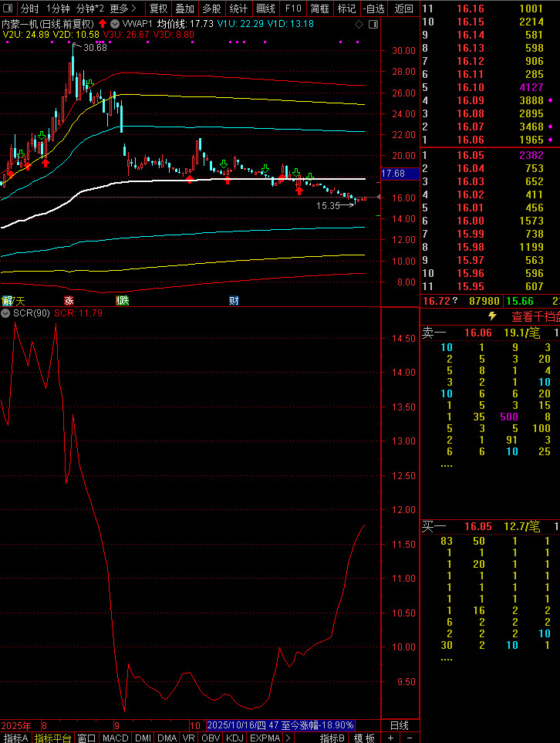Open the 复权 adjustment option
Image resolution: width=560 pixels, height=743 pixels.
(x=159, y=8)
